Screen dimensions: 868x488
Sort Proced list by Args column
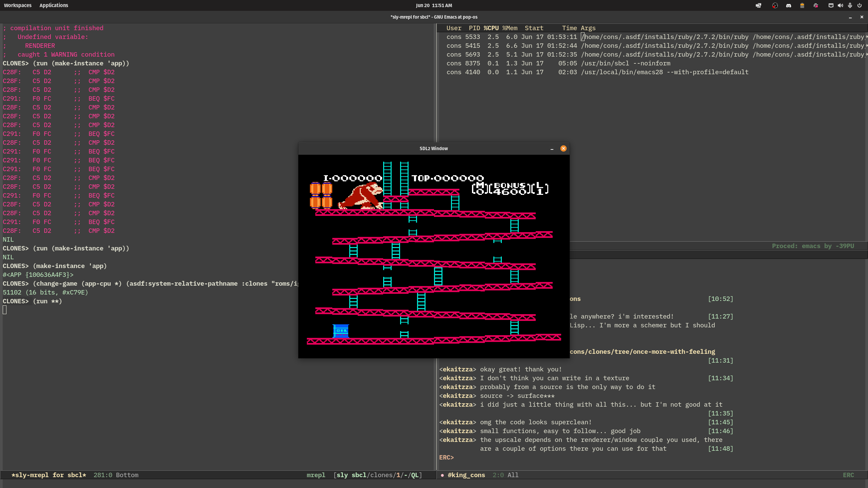(x=588, y=28)
